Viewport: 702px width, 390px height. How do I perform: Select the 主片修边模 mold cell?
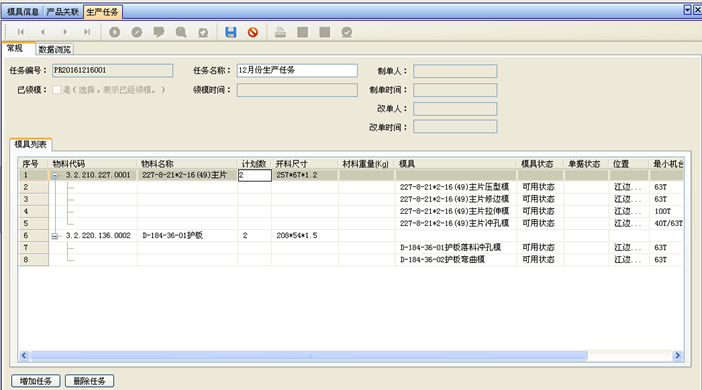456,199
